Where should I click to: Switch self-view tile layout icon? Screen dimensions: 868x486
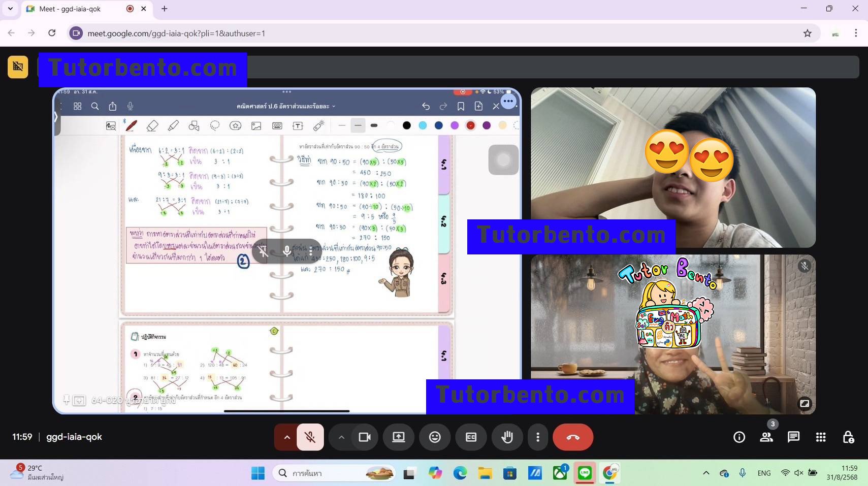tap(805, 403)
